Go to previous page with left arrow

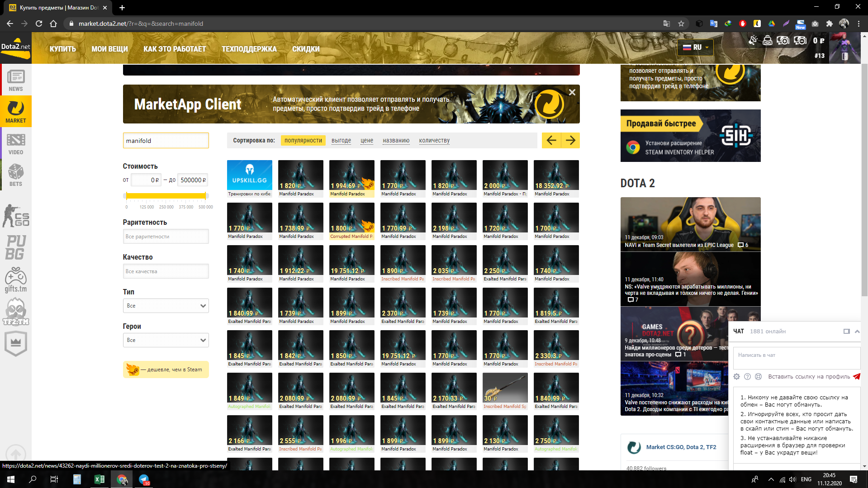point(551,140)
